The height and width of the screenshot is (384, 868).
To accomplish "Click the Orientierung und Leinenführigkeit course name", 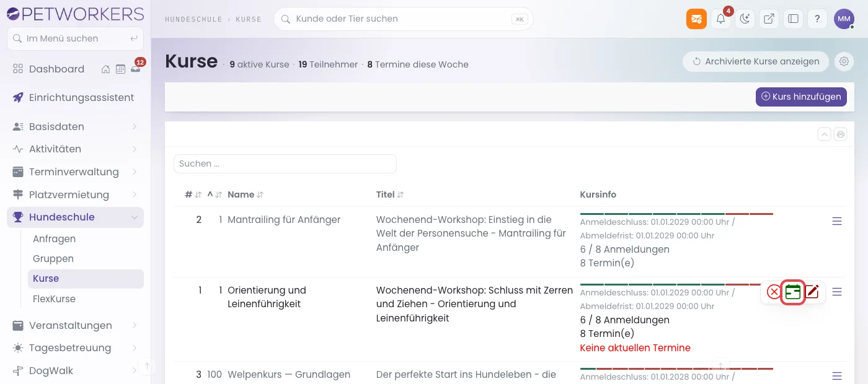I will (x=267, y=297).
